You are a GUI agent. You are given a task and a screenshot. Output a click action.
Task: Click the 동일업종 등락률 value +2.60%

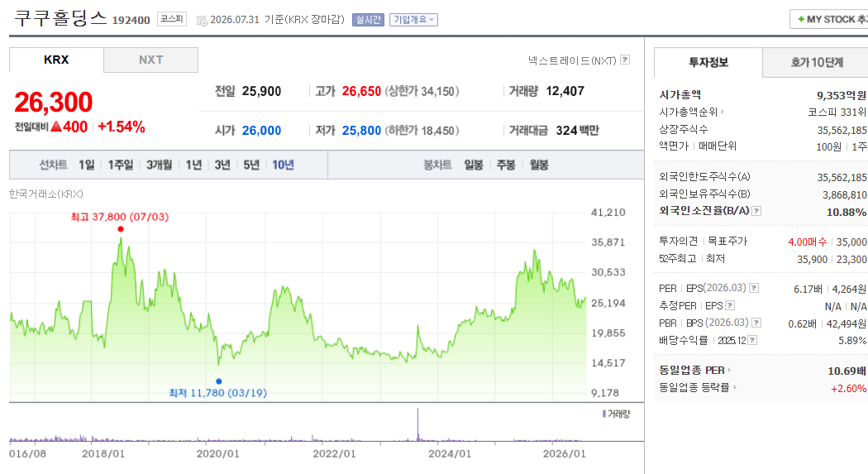point(849,389)
